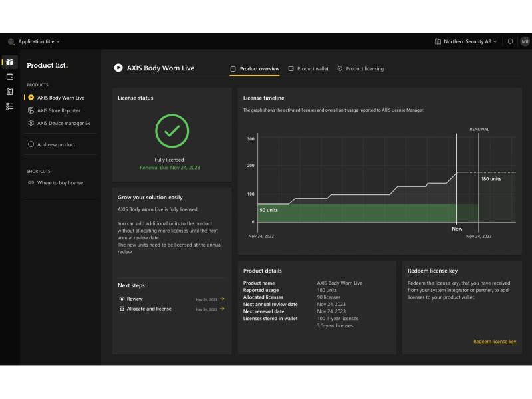The width and height of the screenshot is (532, 399).
Task: Click the Now marker on the timeline
Action: (x=457, y=229)
